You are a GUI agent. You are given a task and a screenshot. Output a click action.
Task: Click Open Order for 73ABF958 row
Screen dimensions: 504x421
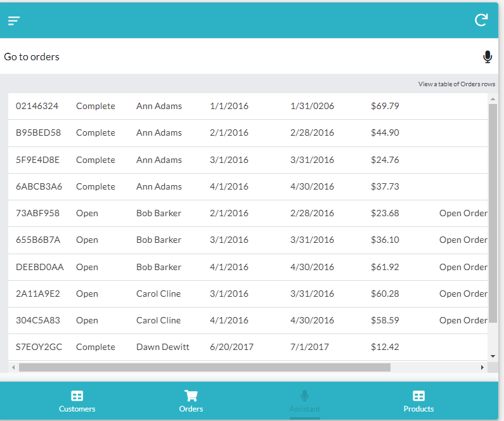[x=463, y=214]
